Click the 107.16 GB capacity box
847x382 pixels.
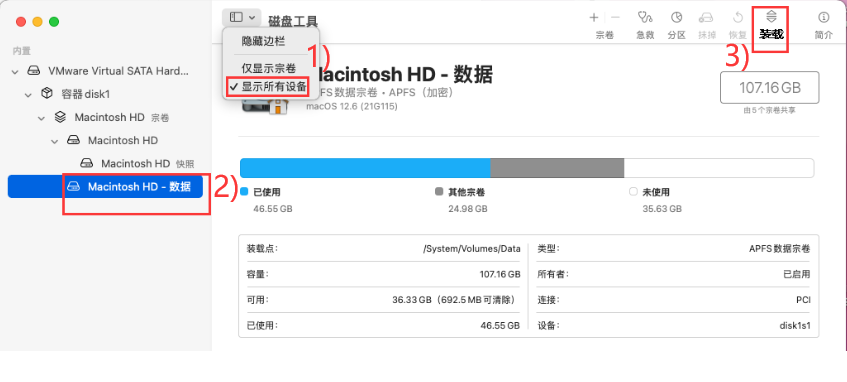(770, 88)
